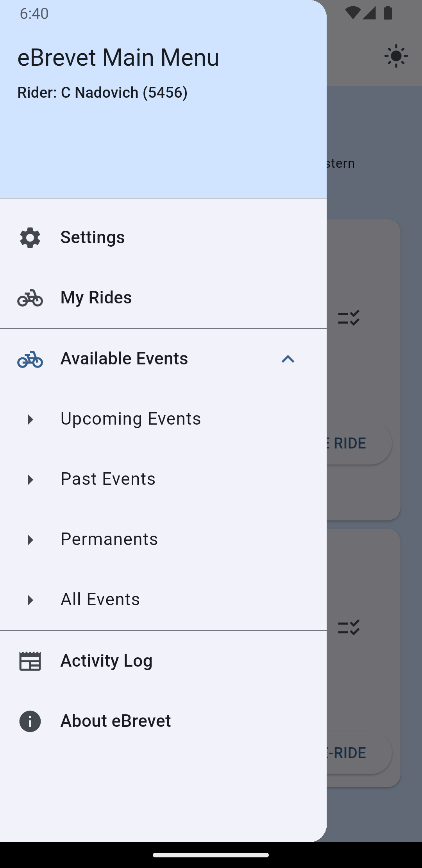Select the All Events list item
The image size is (422, 868).
100,599
